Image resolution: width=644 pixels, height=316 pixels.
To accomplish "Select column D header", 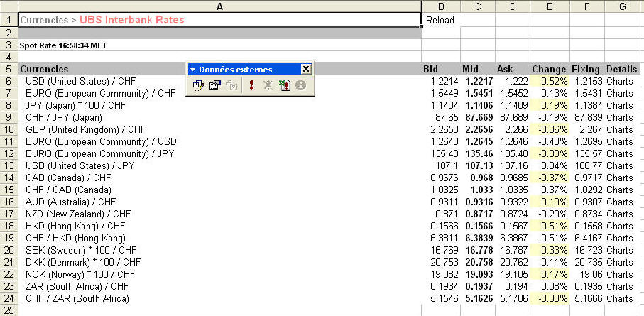I will (x=513, y=6).
